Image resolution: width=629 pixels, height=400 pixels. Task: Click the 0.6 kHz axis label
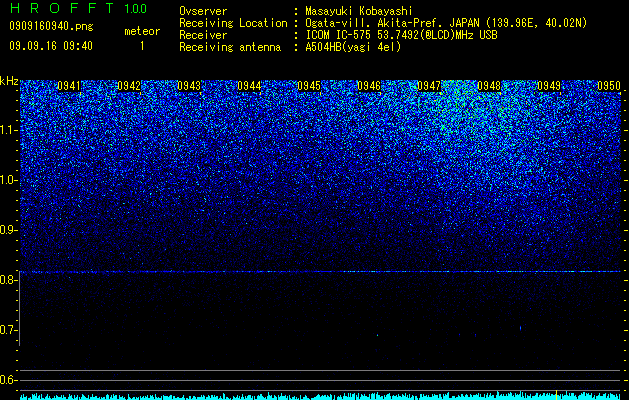click(8, 380)
